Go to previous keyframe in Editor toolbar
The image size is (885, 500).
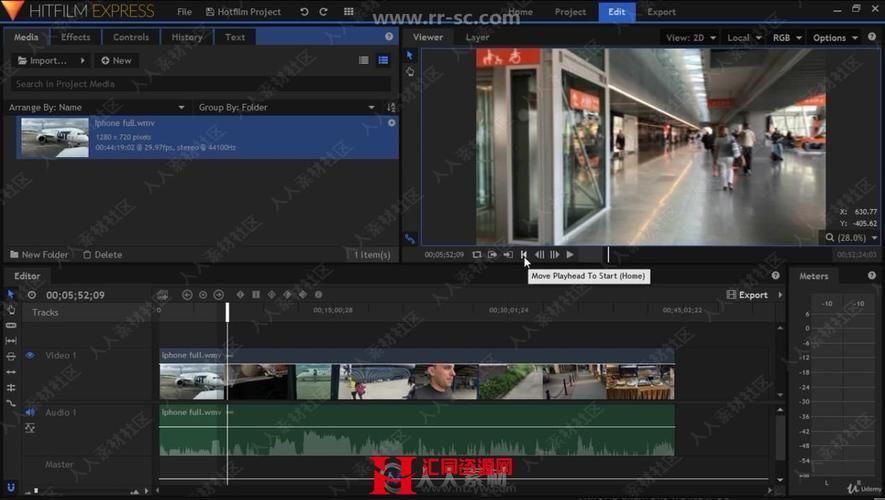[187, 295]
